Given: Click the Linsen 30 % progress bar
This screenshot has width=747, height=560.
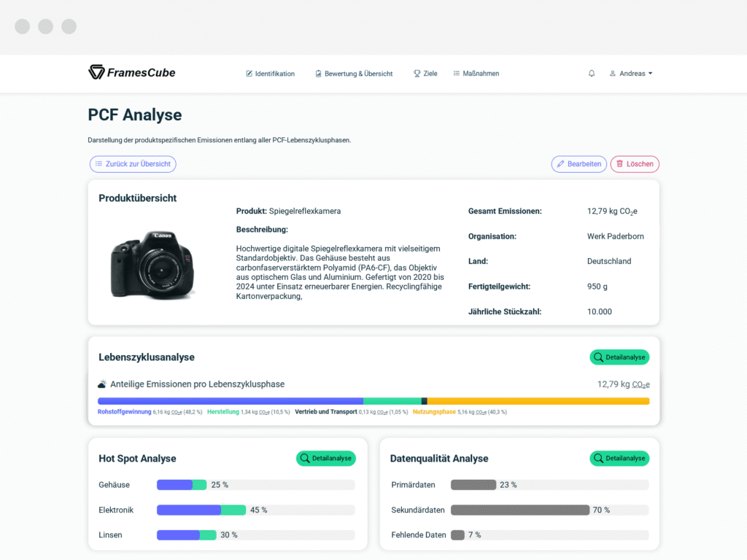Looking at the screenshot, I should coord(256,534).
